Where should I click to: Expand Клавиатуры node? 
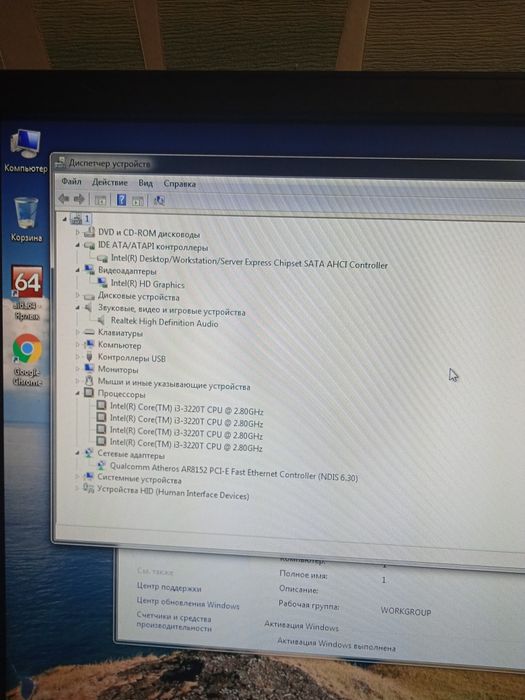tap(78, 332)
